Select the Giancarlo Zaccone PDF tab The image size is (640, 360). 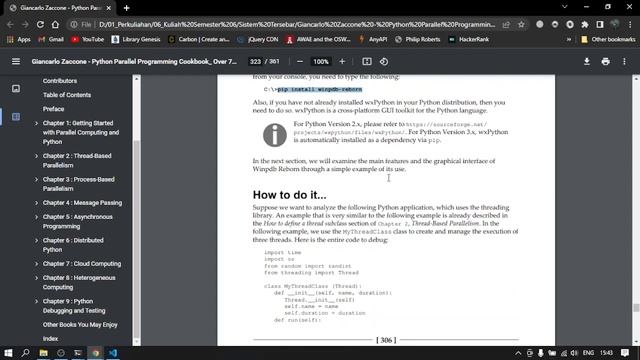pyautogui.click(x=61, y=8)
